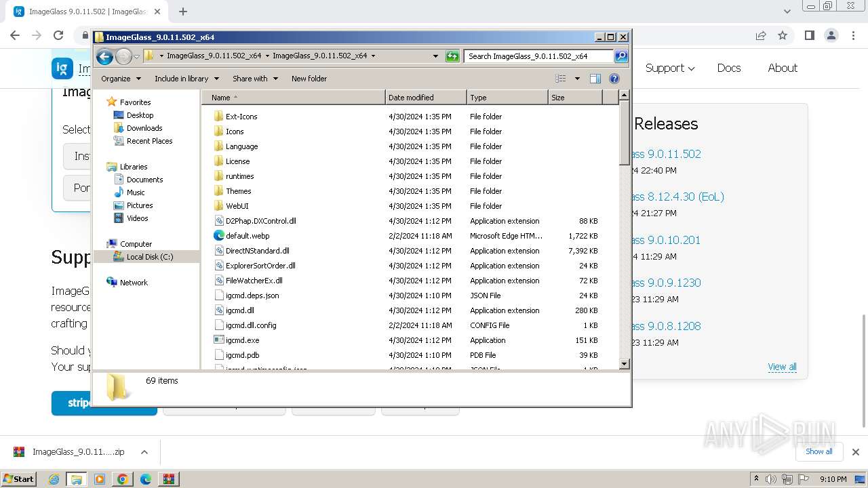Click the Chrome taskbar icon

(122, 479)
